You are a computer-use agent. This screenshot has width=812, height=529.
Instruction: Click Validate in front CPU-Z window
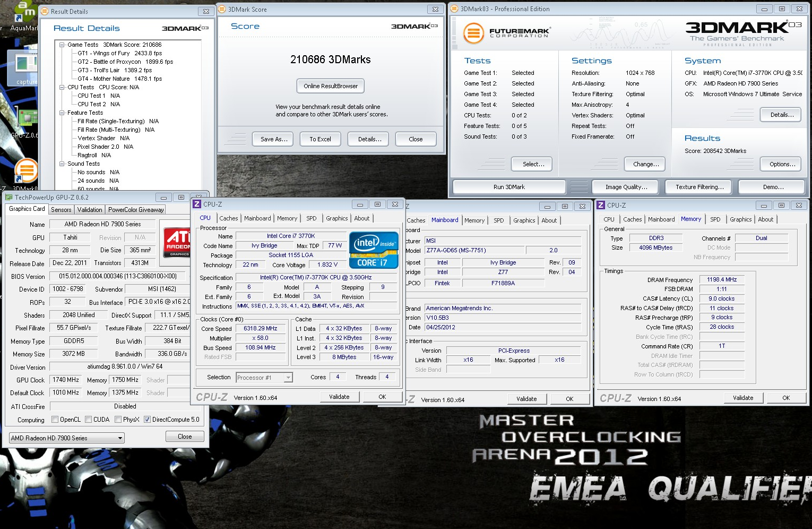(x=339, y=397)
